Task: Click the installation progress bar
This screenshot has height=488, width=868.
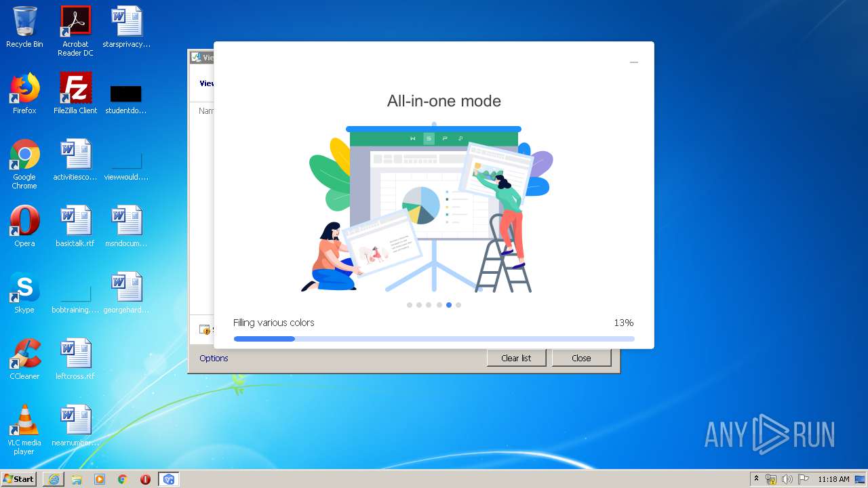Action: pyautogui.click(x=434, y=339)
